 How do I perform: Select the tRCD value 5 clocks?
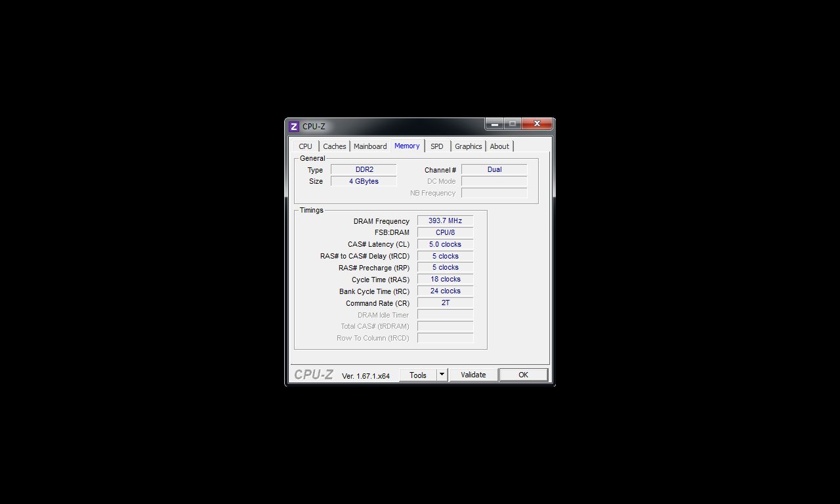(x=445, y=256)
